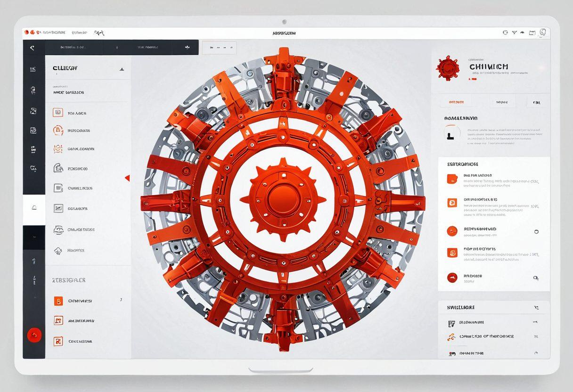Viewport: 573px width, 392px height.
Task: Select the solid orange B icon under XTBSIGACR
Action: [x=58, y=301]
